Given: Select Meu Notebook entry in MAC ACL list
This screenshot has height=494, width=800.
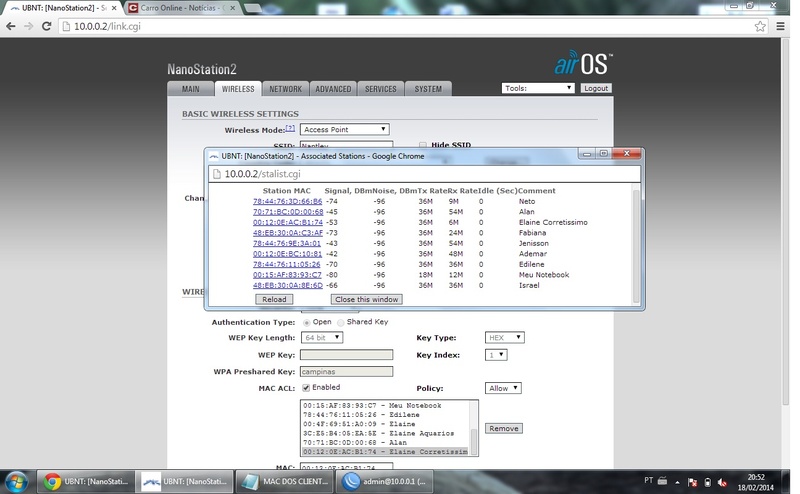Looking at the screenshot, I should (x=385, y=406).
